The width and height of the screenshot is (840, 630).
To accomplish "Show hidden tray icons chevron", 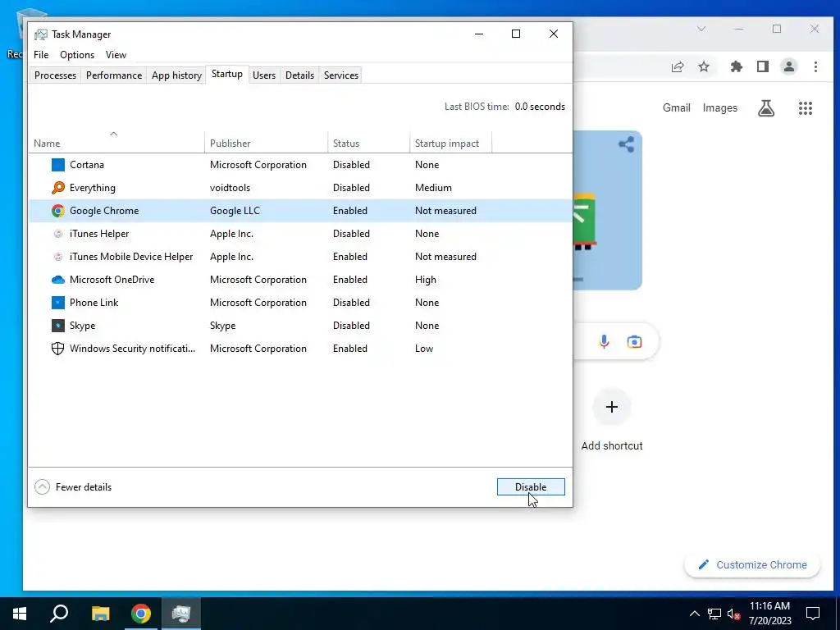I will pos(694,614).
